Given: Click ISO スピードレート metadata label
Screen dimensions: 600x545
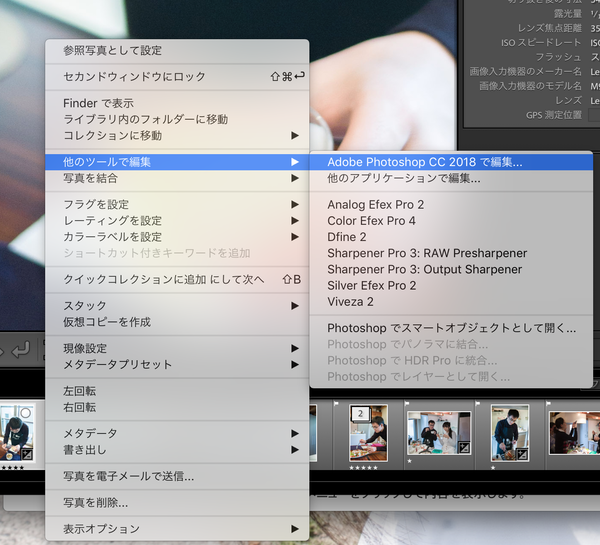Looking at the screenshot, I should point(541,42).
